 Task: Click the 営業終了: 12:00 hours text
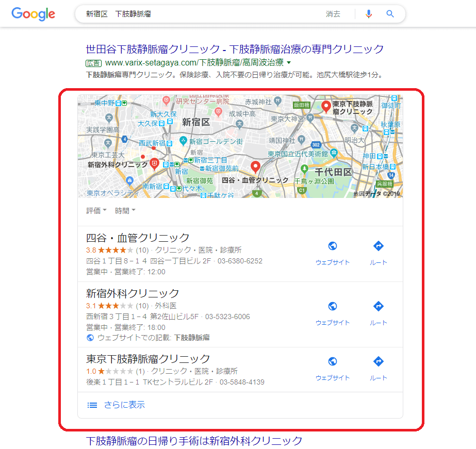coord(140,272)
